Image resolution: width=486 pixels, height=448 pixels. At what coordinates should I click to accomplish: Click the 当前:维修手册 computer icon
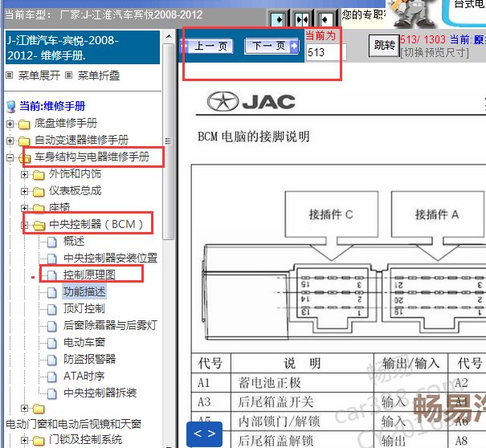pyautogui.click(x=11, y=107)
